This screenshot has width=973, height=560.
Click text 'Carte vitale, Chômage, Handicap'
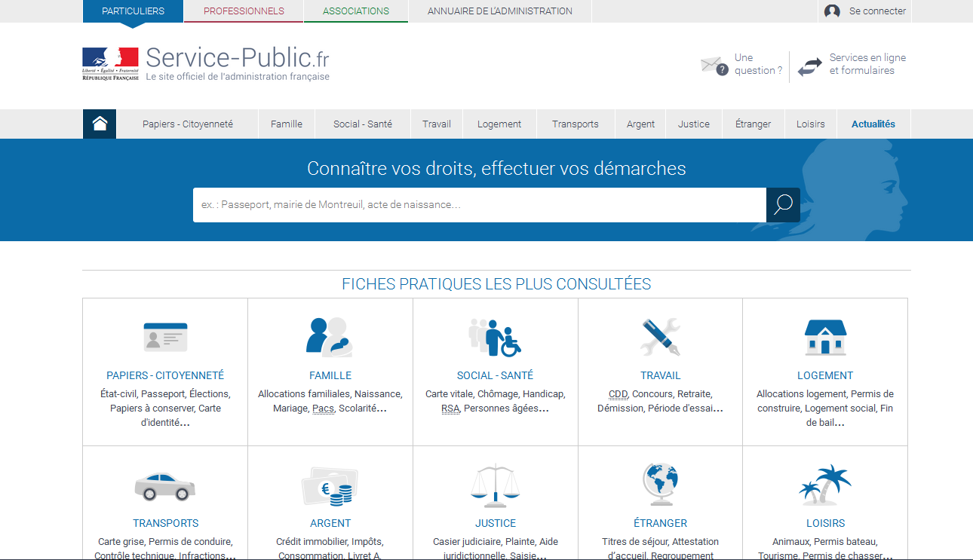[x=495, y=394]
